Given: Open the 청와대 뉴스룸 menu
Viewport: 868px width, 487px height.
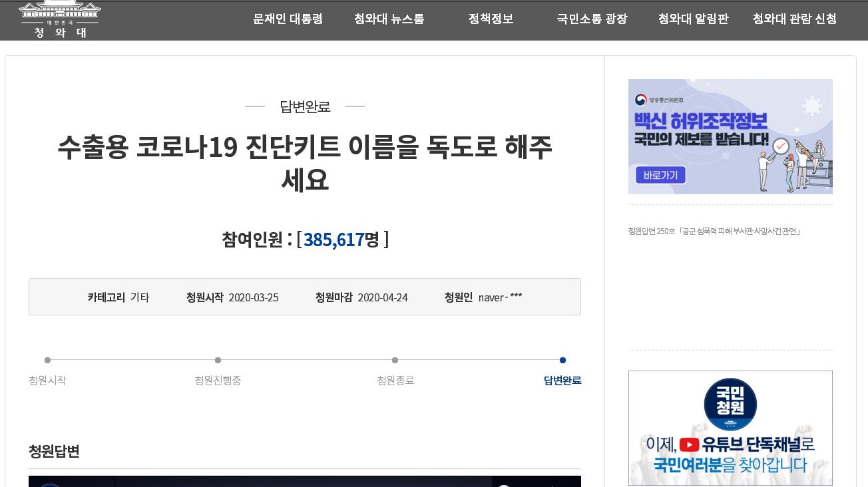Looking at the screenshot, I should point(389,19).
